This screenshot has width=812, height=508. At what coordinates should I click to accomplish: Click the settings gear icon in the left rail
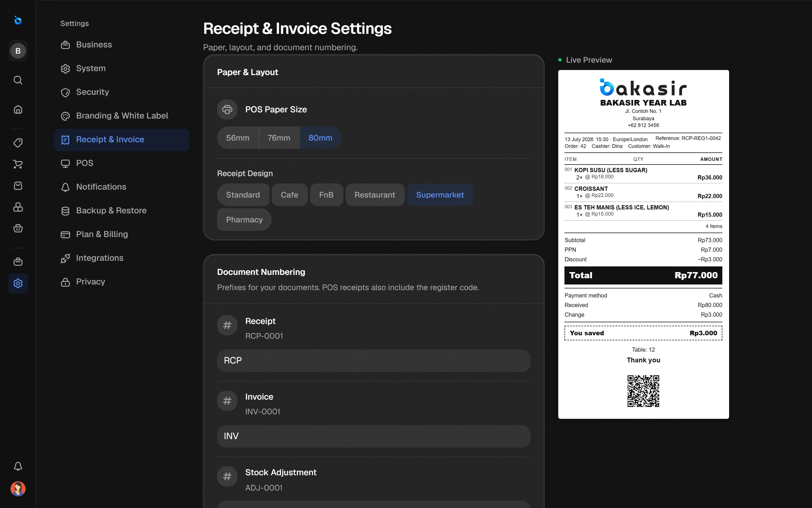tap(18, 283)
